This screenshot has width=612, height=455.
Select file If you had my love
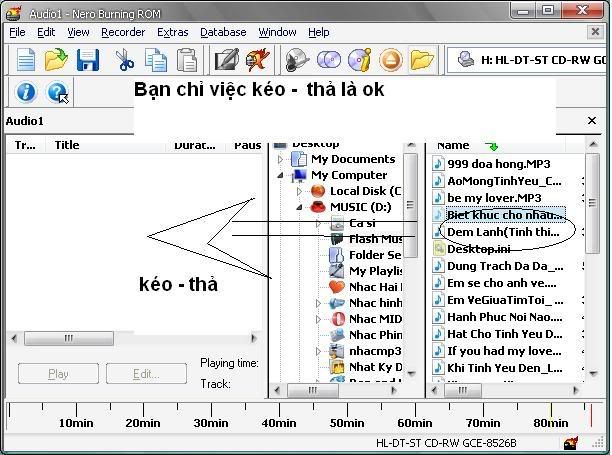[504, 351]
